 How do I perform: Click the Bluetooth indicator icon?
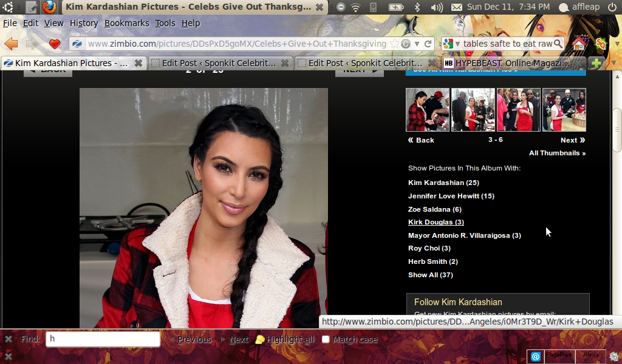[x=417, y=7]
